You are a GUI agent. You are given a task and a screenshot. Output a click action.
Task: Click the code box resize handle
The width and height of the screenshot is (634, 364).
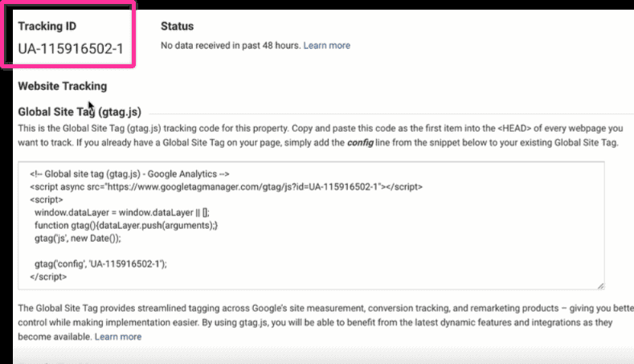(x=601, y=286)
